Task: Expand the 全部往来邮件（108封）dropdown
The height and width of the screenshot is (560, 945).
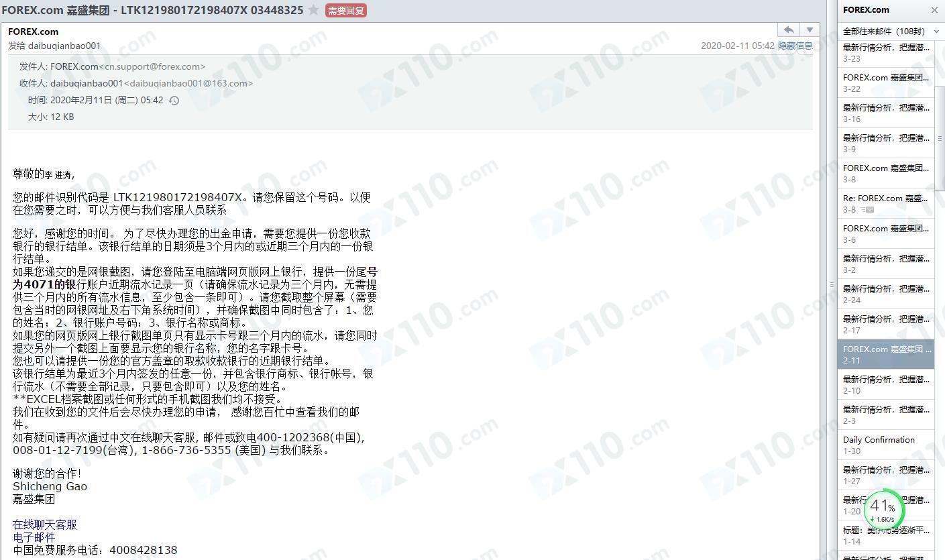Action: coord(936,32)
